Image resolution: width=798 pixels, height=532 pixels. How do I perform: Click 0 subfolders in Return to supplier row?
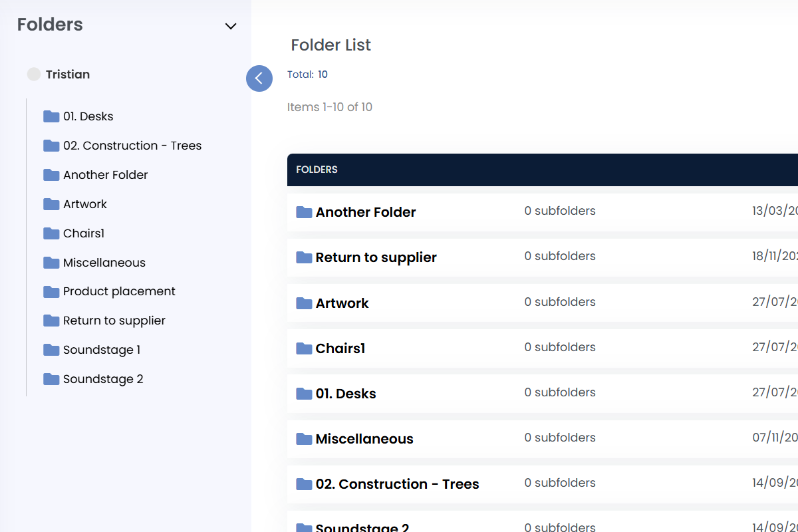(560, 256)
